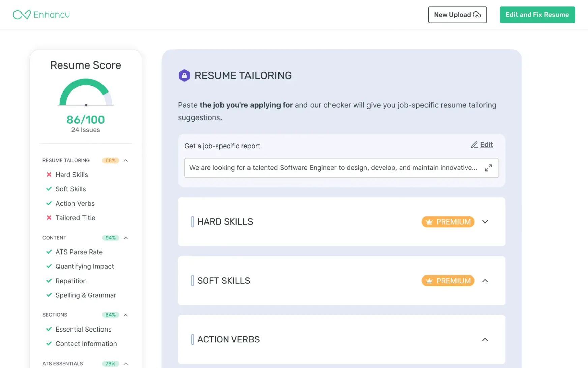Select Spelling & Grammar in sidebar
The image size is (588, 368).
86,295
